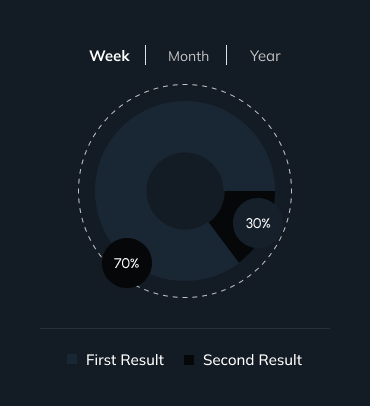Screen dimensions: 370x406
Task: Show monthly results in the chart
Action: (x=188, y=56)
